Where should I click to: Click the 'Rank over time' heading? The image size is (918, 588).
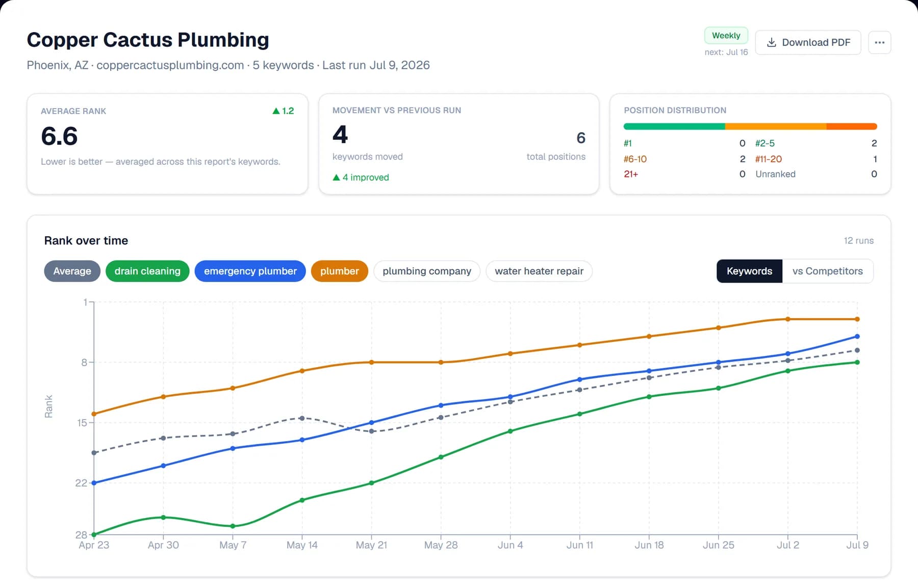(86, 241)
